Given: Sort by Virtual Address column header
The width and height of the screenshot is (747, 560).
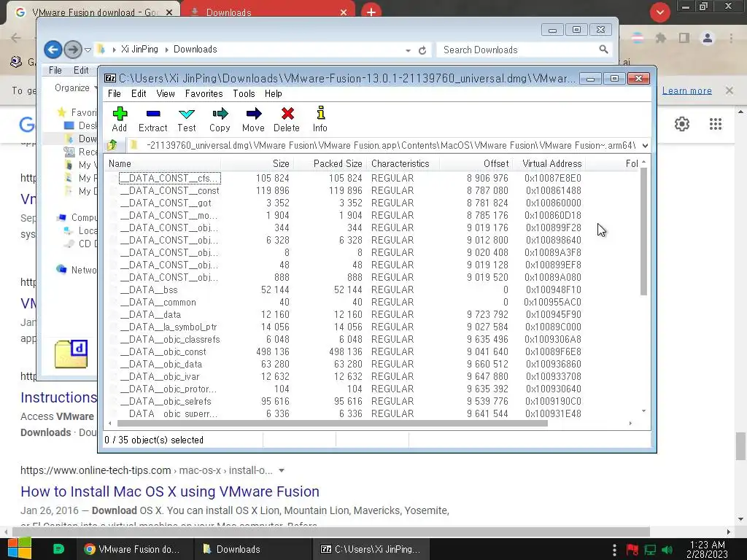Looking at the screenshot, I should tap(549, 163).
